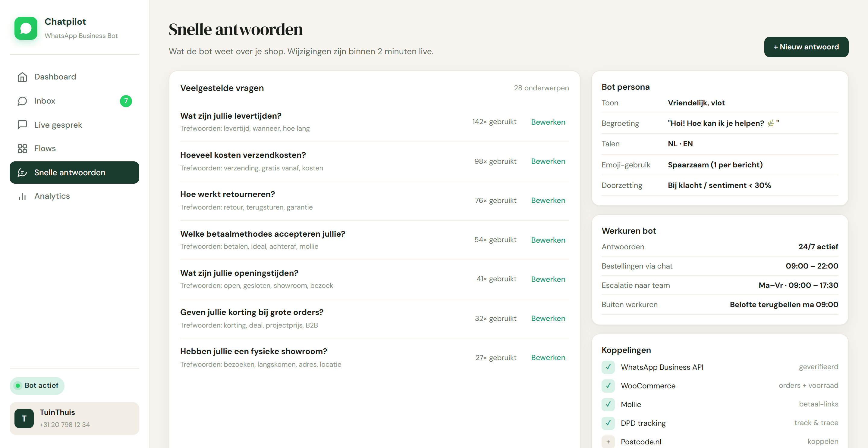Click 'Welke betaalmethodes accepteren jullie?'

click(x=263, y=234)
